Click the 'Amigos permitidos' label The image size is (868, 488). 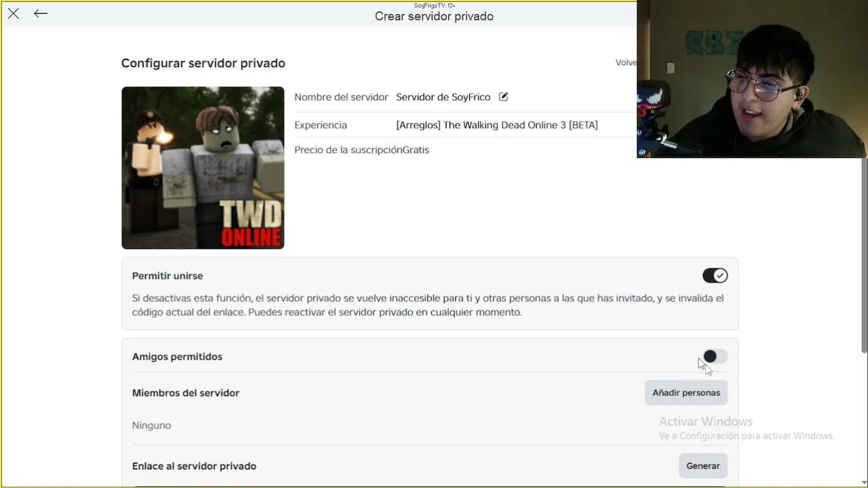coord(177,357)
